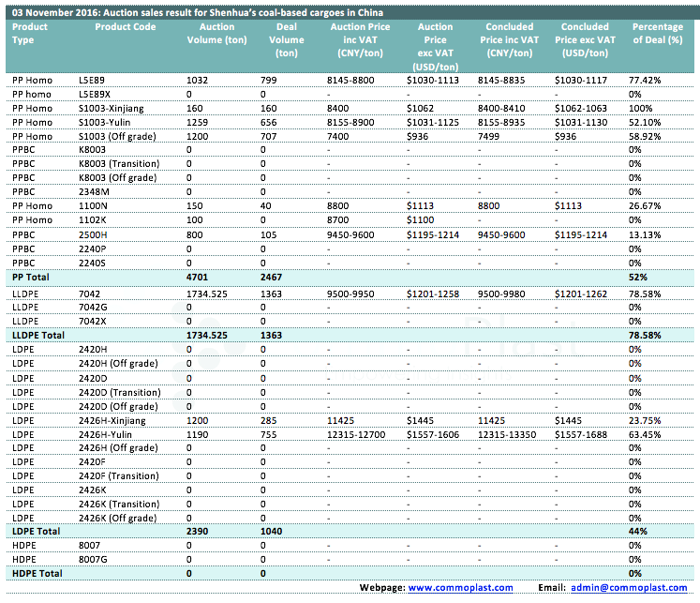The image size is (700, 603).
Task: Click the L5E89X product code cell
Action: click(95, 95)
